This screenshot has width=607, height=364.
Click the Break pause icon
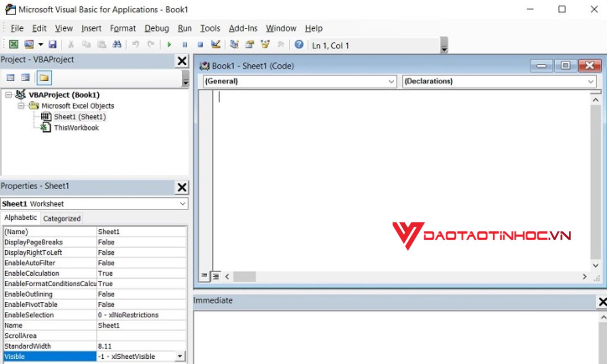tap(185, 44)
